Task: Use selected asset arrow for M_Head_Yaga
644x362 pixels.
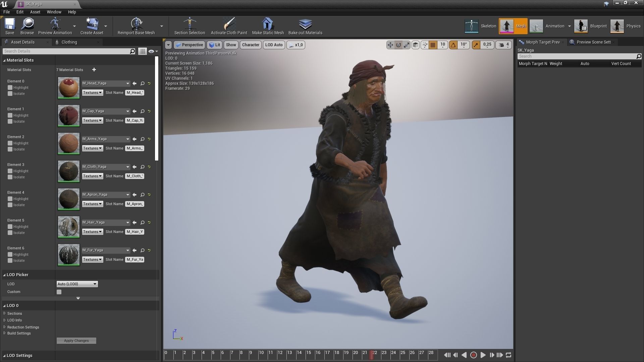Action: tap(135, 83)
